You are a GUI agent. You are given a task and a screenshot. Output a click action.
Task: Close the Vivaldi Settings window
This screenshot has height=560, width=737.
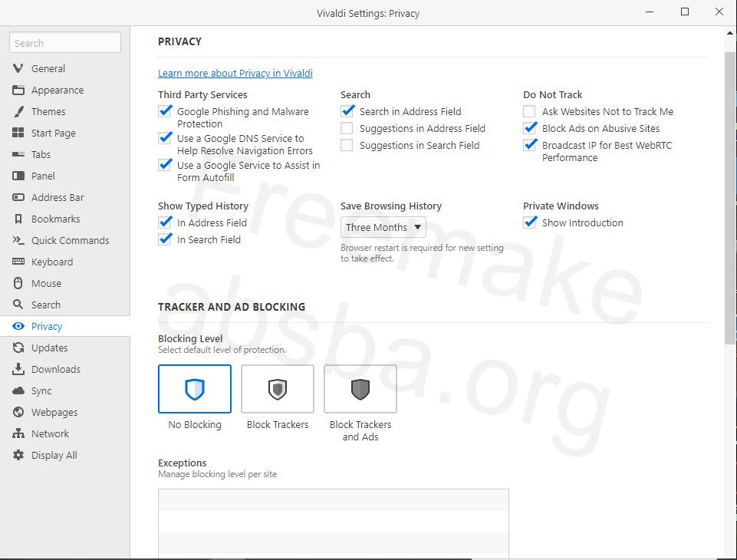pyautogui.click(x=719, y=12)
